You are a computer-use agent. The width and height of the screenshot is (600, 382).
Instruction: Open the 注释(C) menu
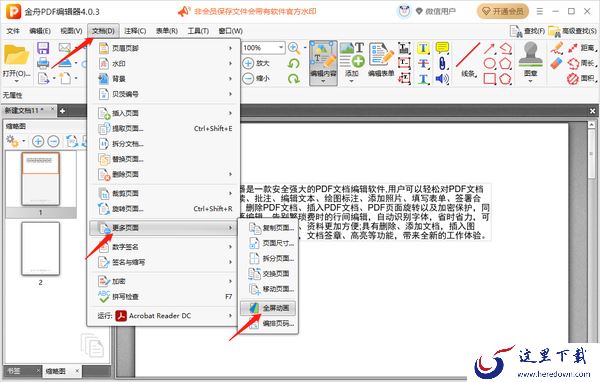pyautogui.click(x=135, y=31)
